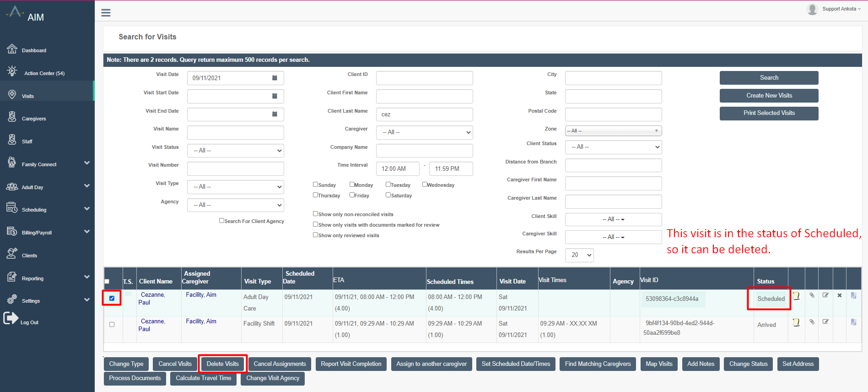Viewport: 868px width, 392px height.
Task: Open the Visit Date calendar picker icon
Action: (275, 78)
